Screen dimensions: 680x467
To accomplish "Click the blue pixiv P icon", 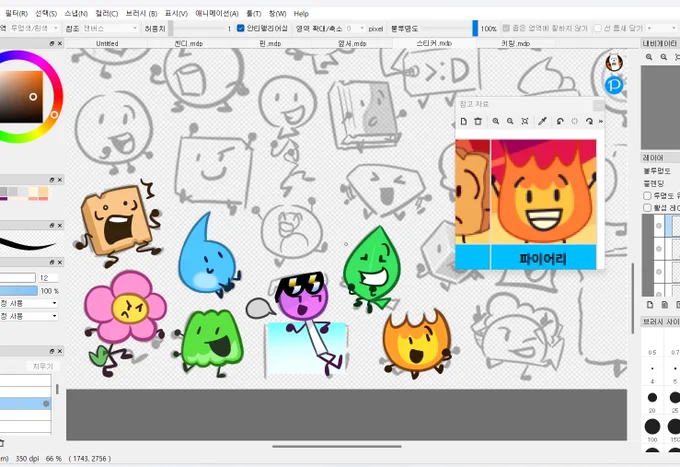I will coord(614,85).
